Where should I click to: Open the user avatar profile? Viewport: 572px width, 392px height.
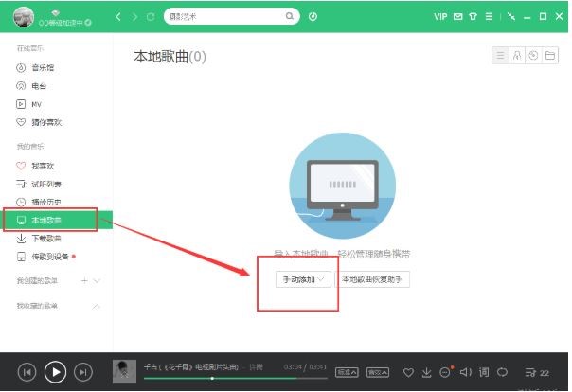[x=24, y=16]
